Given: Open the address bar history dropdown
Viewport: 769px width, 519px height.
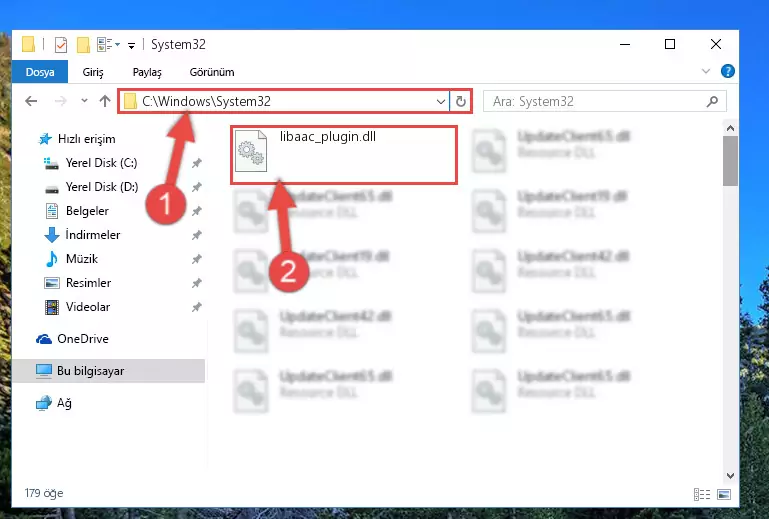Looking at the screenshot, I should click(x=441, y=101).
